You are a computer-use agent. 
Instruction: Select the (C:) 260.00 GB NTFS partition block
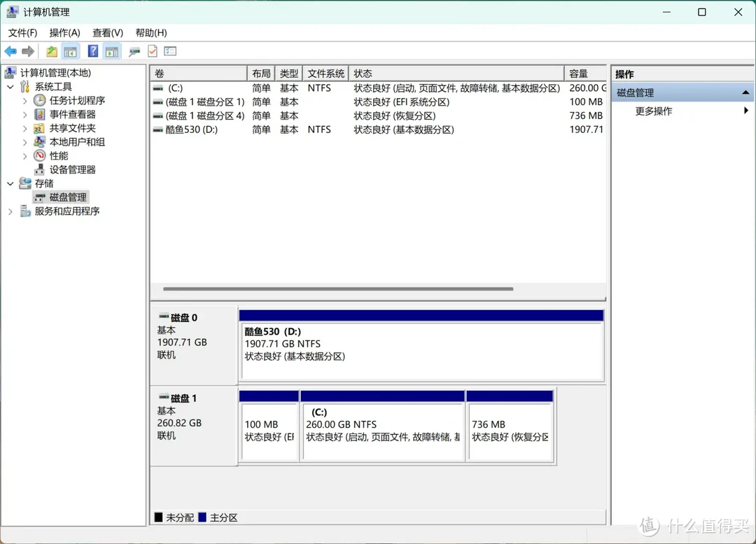(382, 427)
